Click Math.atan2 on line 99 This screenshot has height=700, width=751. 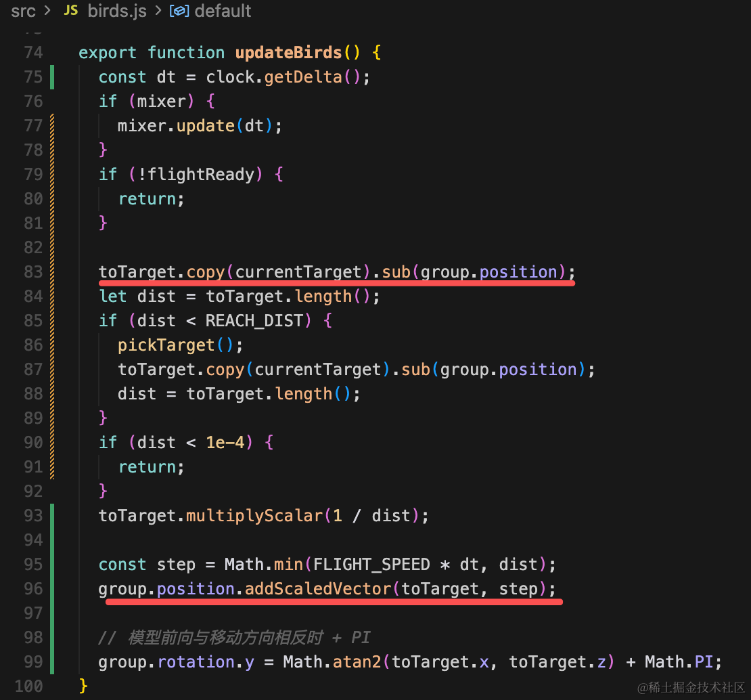332,662
